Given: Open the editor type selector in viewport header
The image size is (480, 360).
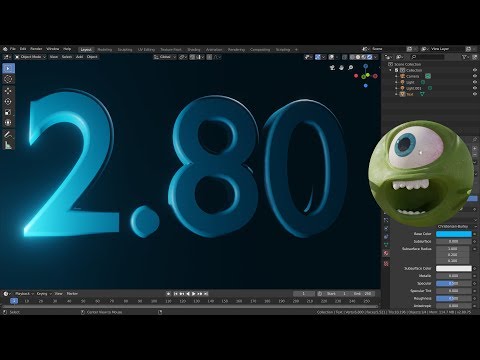Looking at the screenshot, I should (7, 57).
